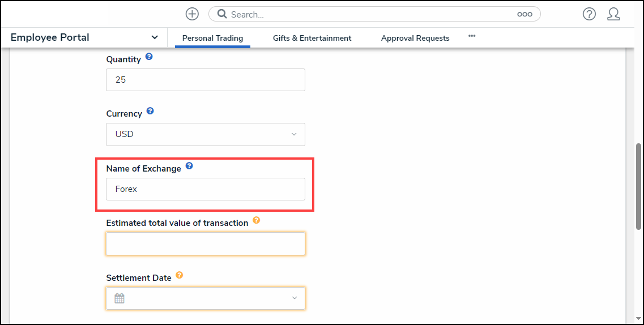
Task: Click the plus create-new icon
Action: 192,14
